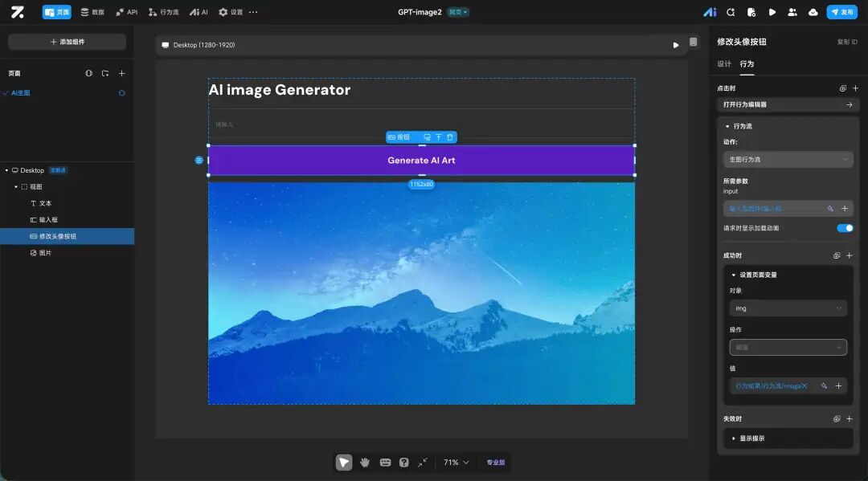Click the align-top icon in floating toolbar
Viewport: 868px width, 481px height.
[439, 137]
